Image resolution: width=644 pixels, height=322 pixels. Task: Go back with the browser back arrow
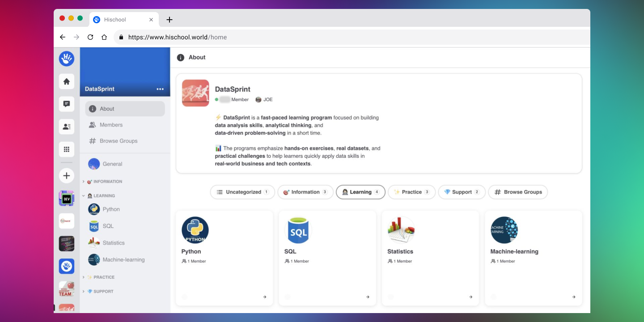coord(63,37)
